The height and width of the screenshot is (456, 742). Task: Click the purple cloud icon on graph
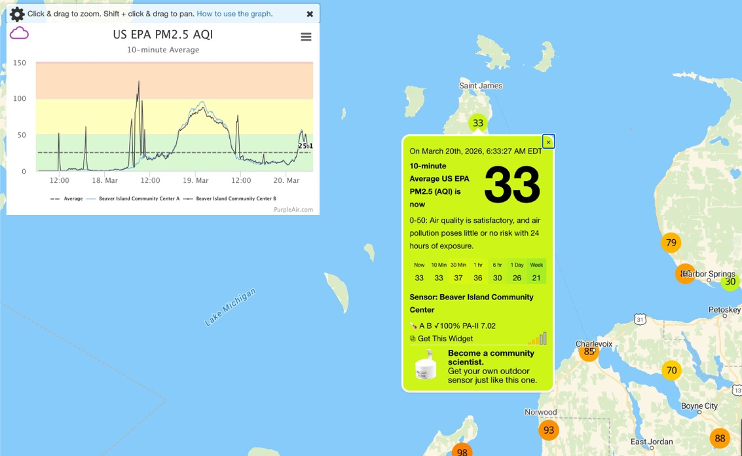[19, 33]
